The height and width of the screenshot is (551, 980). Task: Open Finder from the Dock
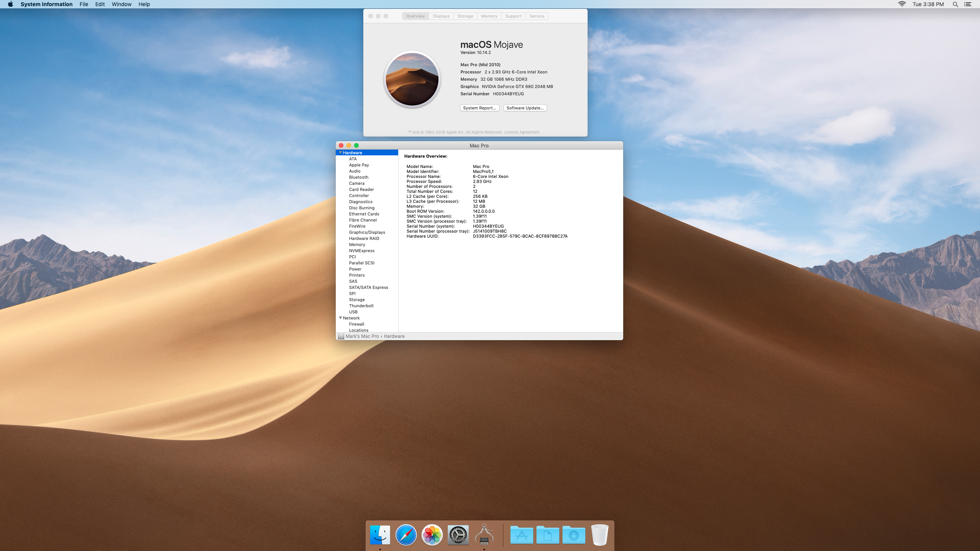click(380, 535)
